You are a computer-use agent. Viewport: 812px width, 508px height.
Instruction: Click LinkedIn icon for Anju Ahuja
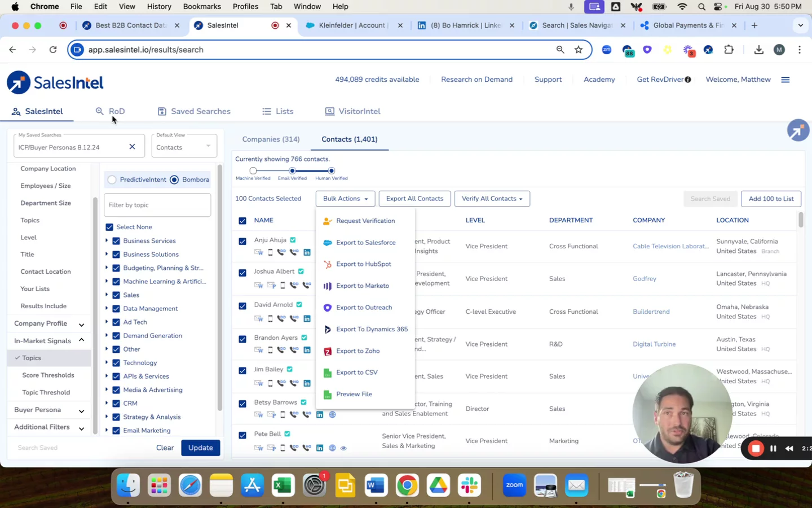(307, 252)
